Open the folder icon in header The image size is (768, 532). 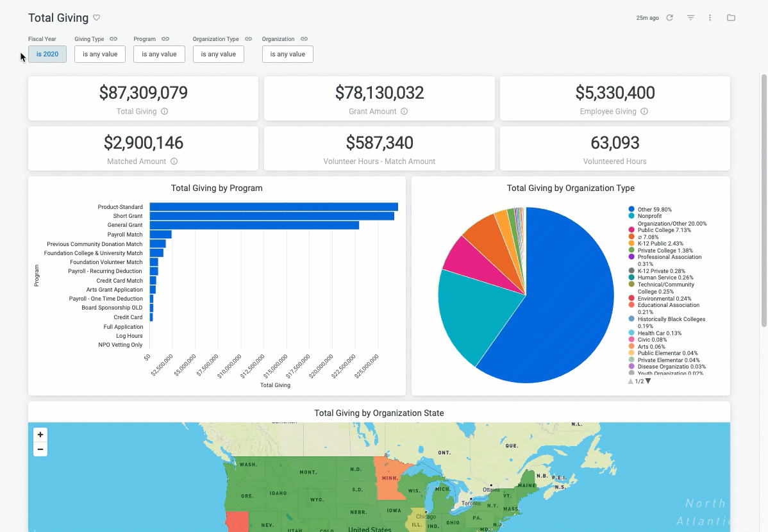pyautogui.click(x=731, y=18)
